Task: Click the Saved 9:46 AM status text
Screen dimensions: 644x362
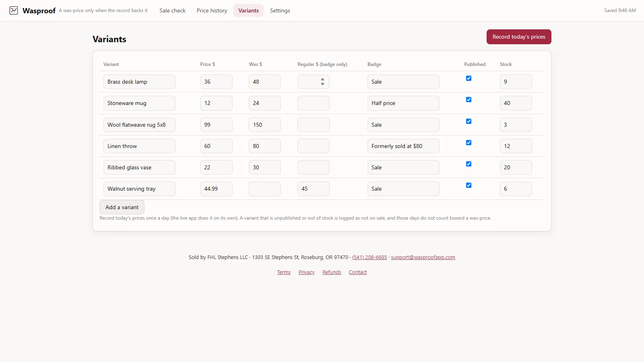Action: click(x=620, y=10)
